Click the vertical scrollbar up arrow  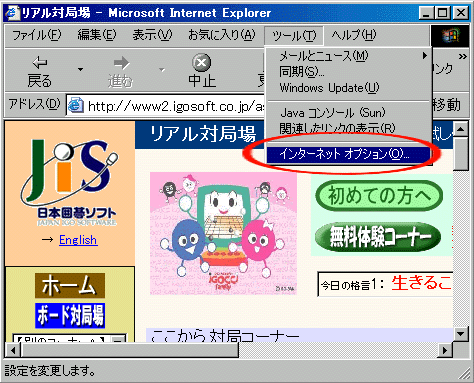click(461, 129)
